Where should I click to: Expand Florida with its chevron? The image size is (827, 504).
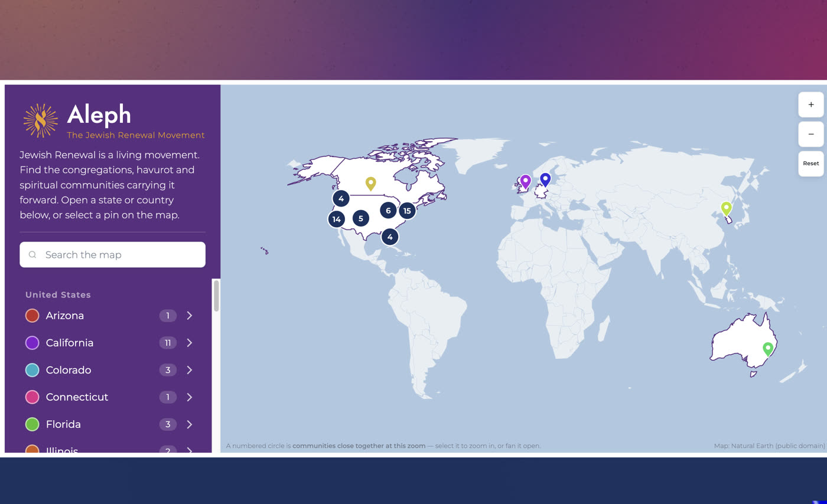click(x=190, y=424)
